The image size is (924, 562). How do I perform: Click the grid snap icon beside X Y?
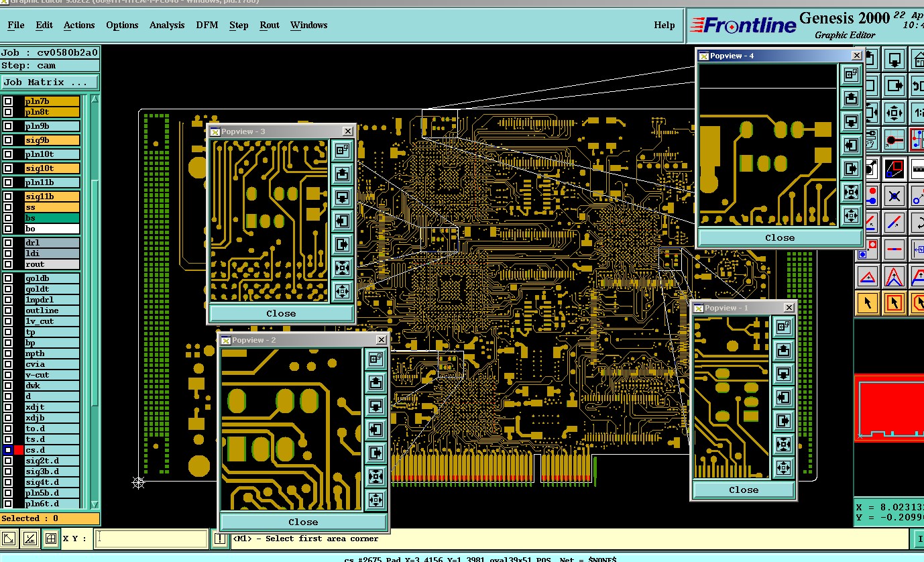tap(50, 538)
